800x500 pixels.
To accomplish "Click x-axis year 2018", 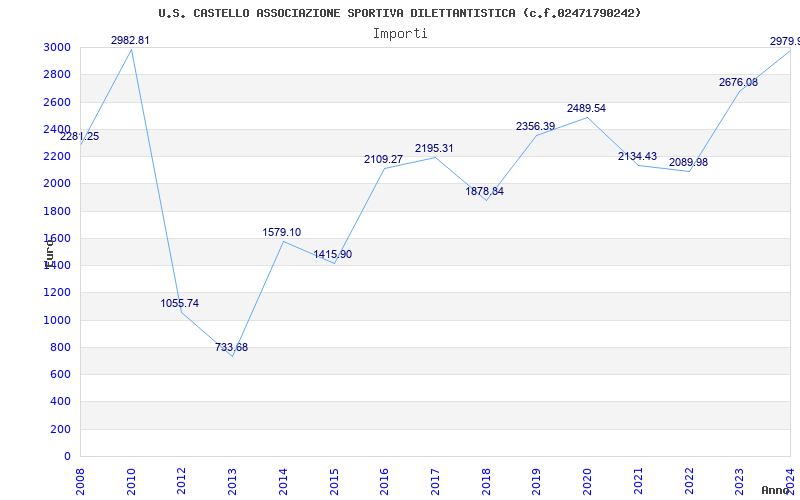I will click(486, 482).
